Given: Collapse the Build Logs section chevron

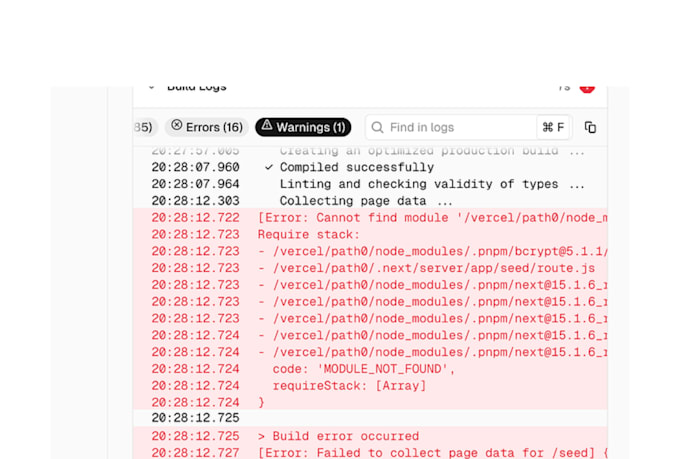Looking at the screenshot, I should point(151,87).
